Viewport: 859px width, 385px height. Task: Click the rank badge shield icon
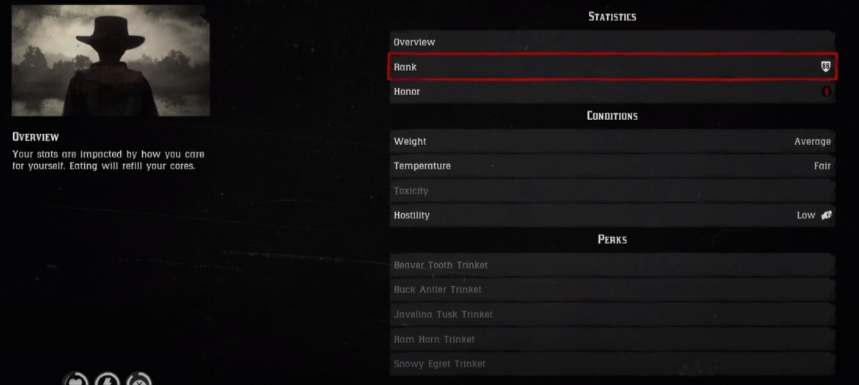(826, 67)
